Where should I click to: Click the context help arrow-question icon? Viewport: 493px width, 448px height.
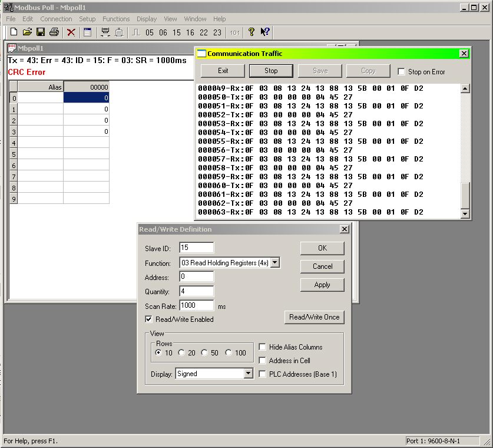point(264,32)
